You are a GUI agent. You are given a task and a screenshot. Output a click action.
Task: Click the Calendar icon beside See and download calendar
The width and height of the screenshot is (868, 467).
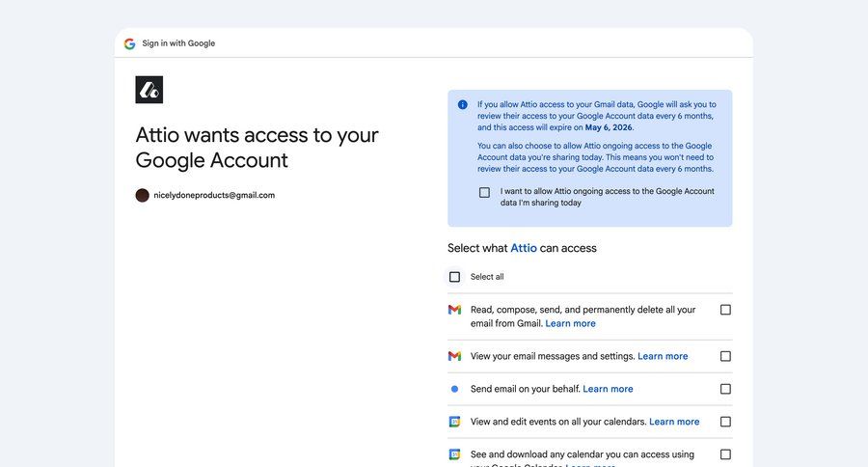[454, 454]
